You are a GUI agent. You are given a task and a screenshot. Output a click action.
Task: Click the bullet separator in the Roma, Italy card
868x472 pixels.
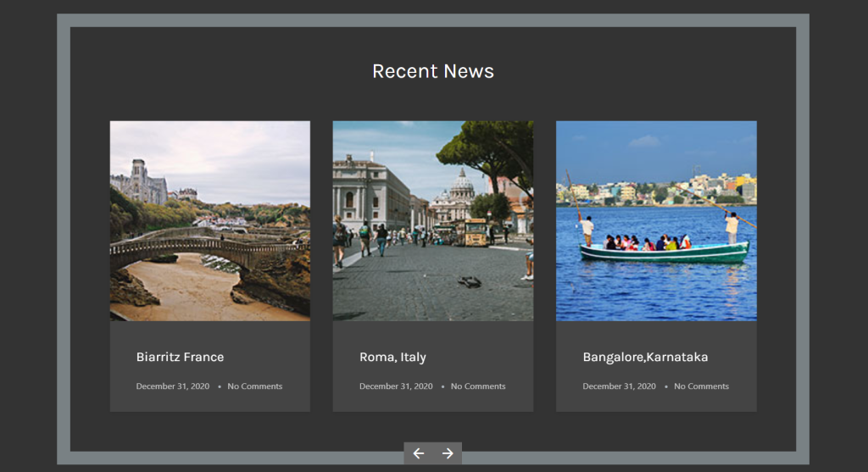pos(442,386)
